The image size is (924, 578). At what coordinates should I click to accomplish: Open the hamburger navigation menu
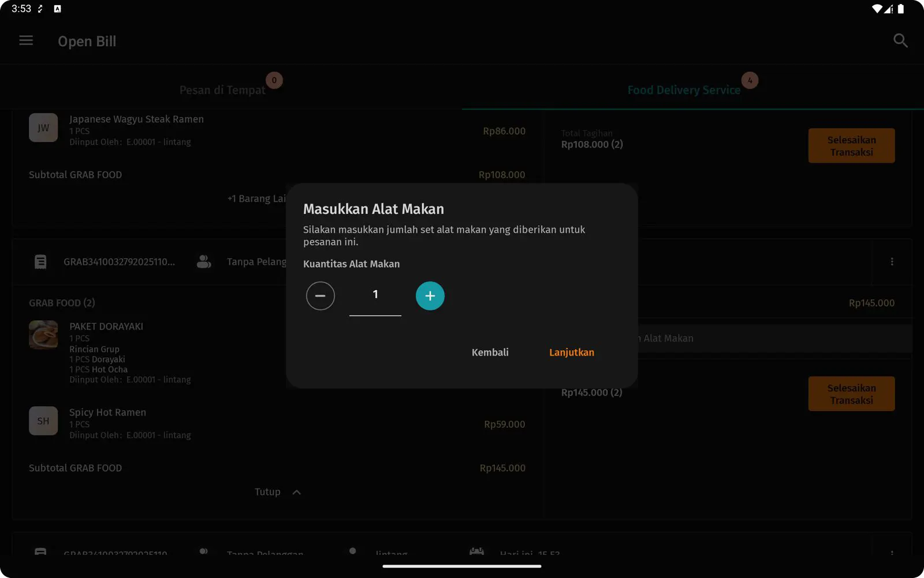(26, 40)
